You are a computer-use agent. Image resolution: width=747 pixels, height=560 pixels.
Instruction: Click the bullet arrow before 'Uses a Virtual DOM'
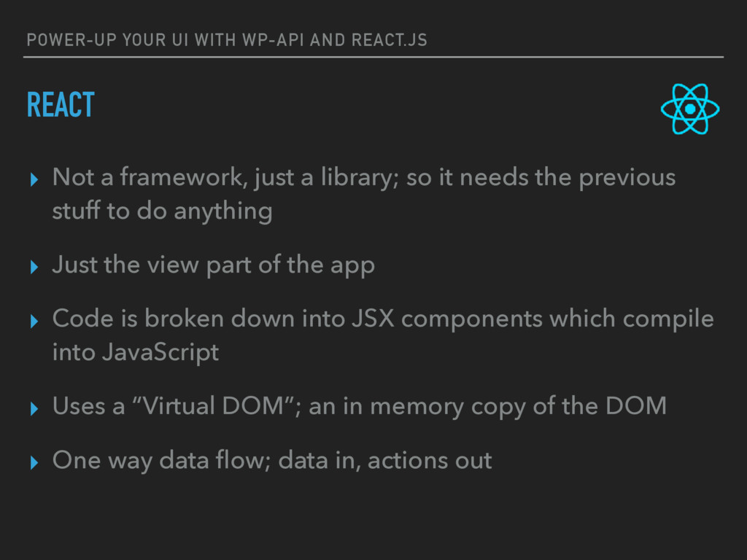[x=34, y=408]
